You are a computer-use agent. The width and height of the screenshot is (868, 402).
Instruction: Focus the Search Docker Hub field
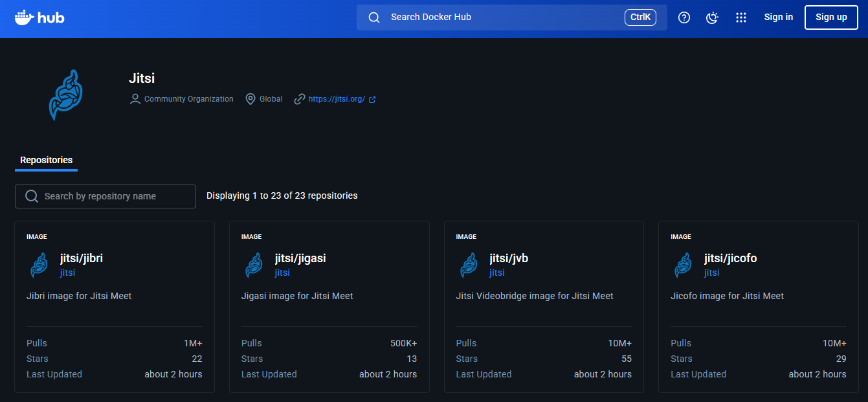[512, 17]
